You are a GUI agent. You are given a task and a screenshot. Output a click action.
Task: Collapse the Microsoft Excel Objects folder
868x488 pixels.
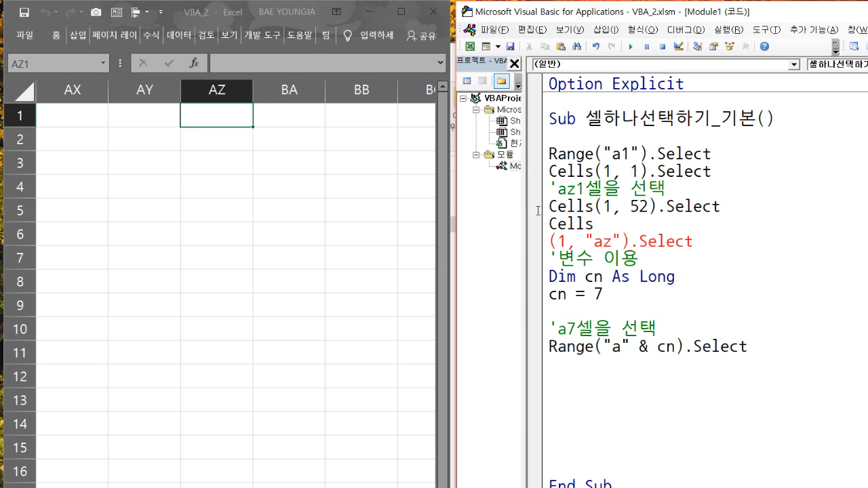coord(476,110)
